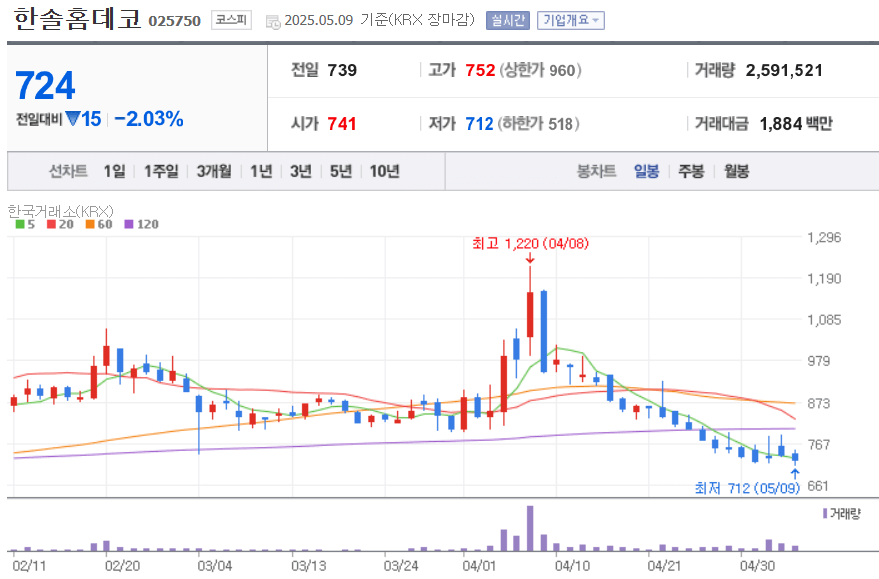
Task: Click the down-triangle change icon beside 15
Action: pyautogui.click(x=73, y=118)
